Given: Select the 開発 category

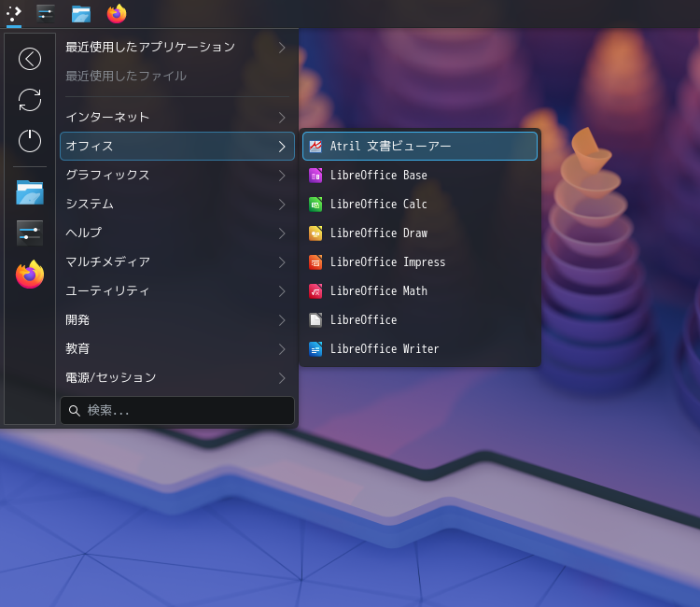Looking at the screenshot, I should pos(177,319).
